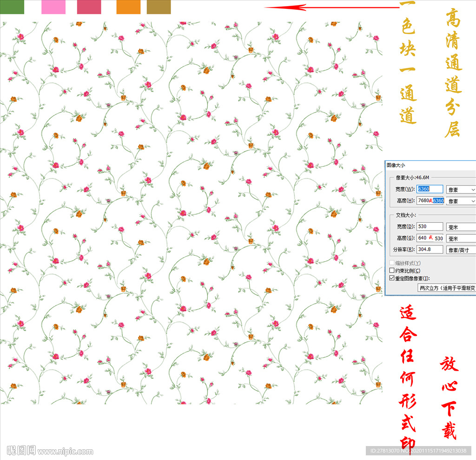Click the 图像大小 dialog title

396,165
